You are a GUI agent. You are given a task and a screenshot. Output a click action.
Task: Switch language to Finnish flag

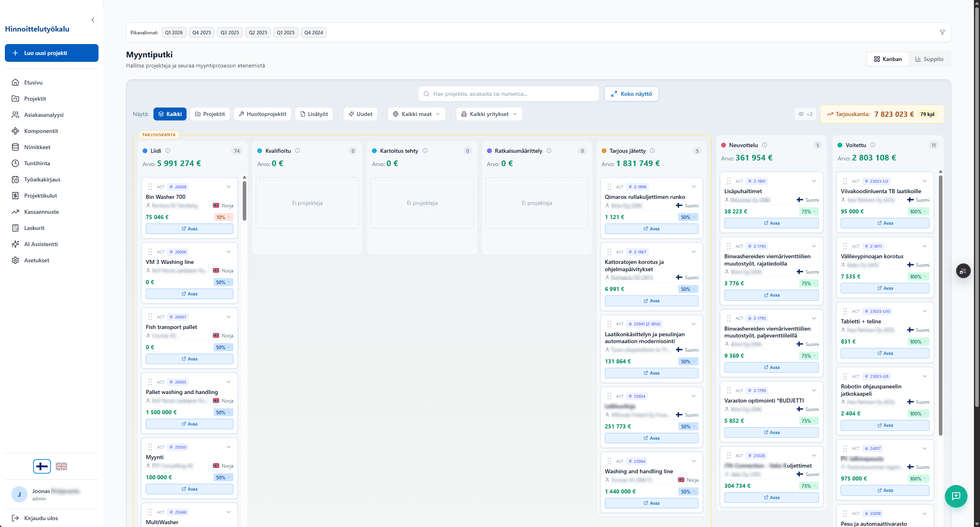tap(42, 466)
